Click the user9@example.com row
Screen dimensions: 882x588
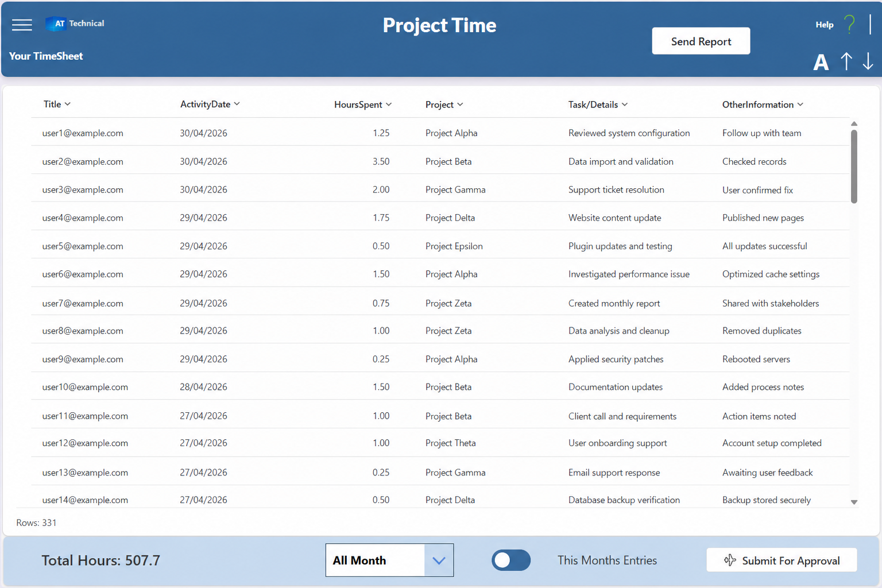[x=440, y=359]
